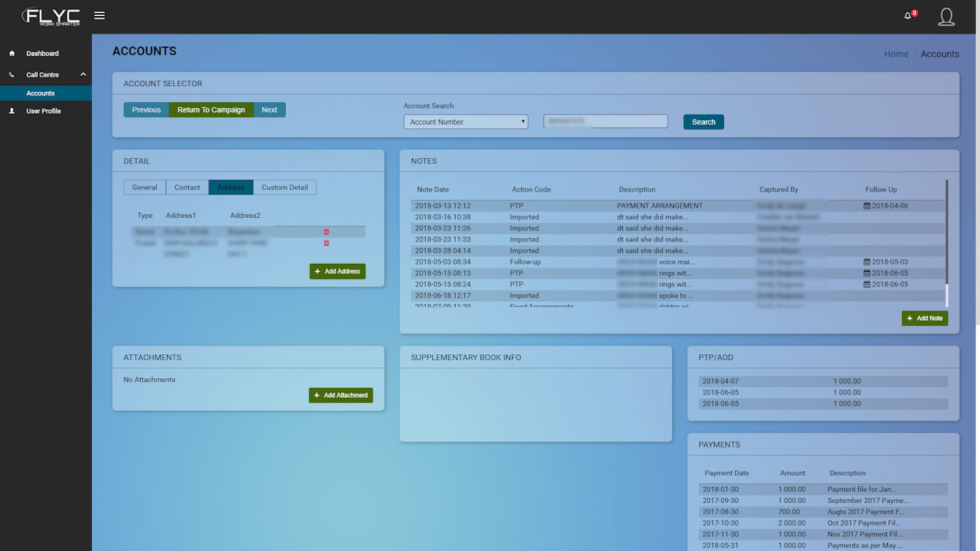Viewport: 980px width, 551px height.
Task: Select payment of 2 000.00 on 2017-10-30
Action: pyautogui.click(x=823, y=523)
